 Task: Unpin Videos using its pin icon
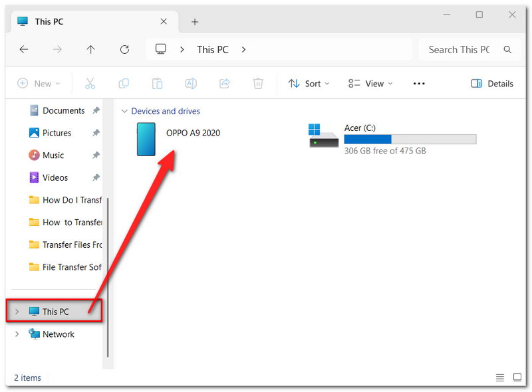pos(96,177)
